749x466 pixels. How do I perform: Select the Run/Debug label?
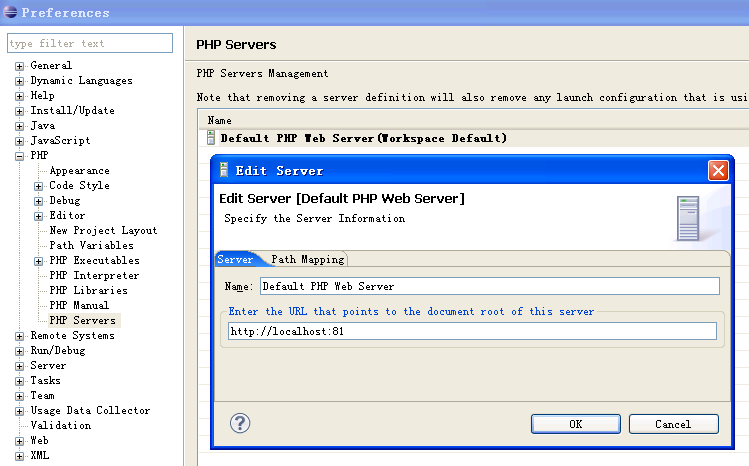tap(58, 350)
